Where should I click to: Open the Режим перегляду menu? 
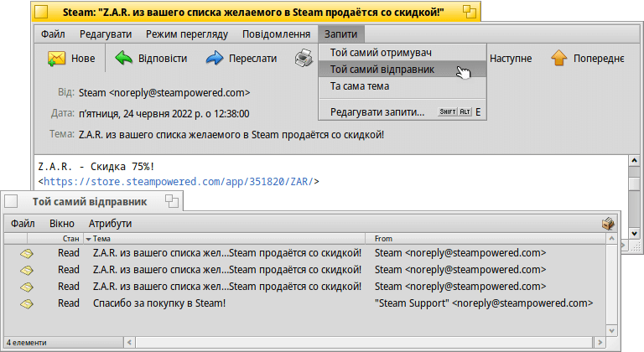coord(187,34)
